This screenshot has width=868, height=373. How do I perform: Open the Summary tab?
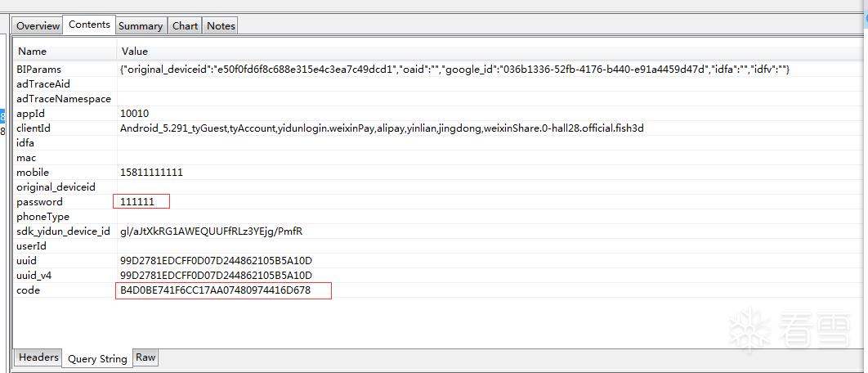[141, 26]
